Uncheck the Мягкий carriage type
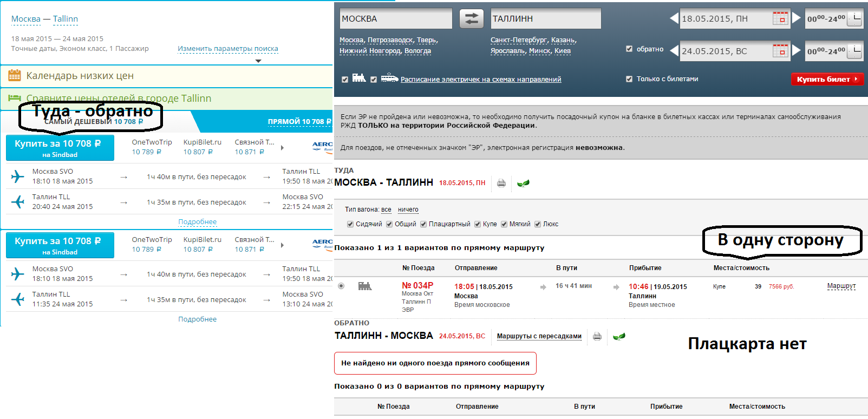The width and height of the screenshot is (868, 419). (504, 224)
